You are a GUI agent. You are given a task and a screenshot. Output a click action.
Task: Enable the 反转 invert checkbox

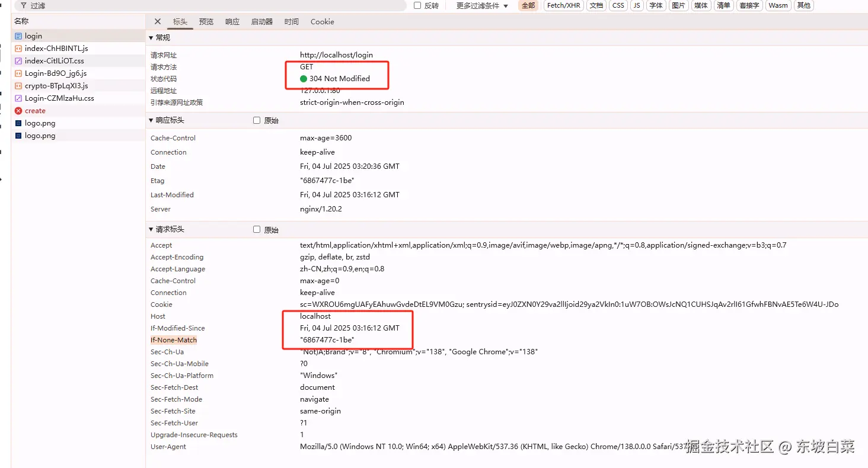pos(417,5)
